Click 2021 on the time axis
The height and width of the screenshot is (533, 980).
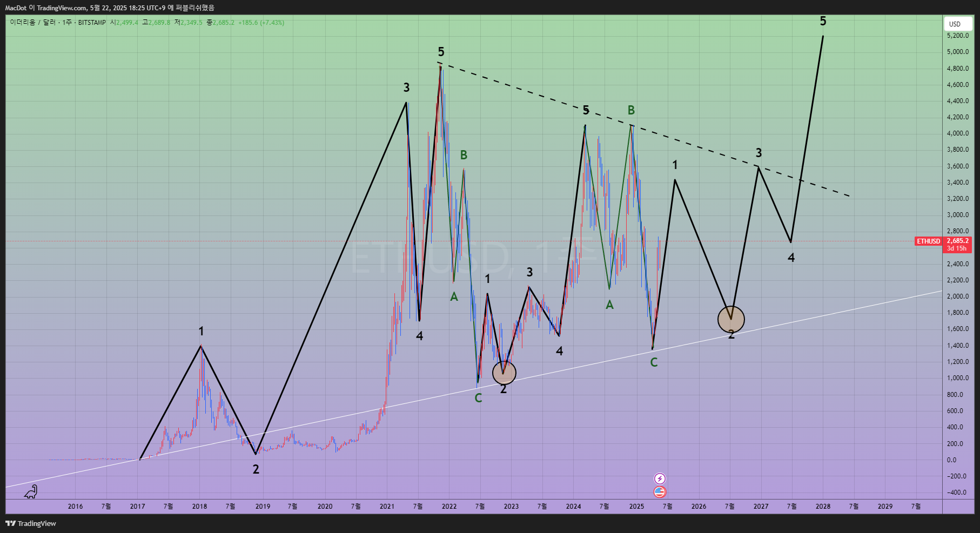[x=387, y=507]
